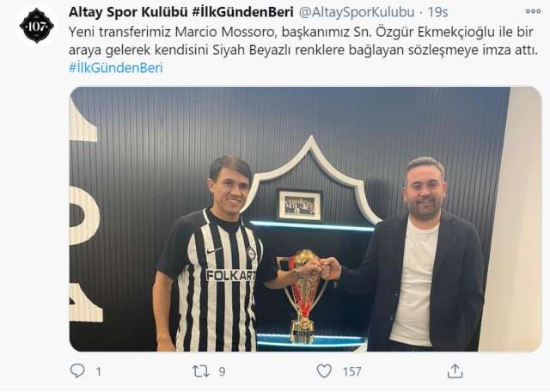Image resolution: width=550 pixels, height=392 pixels.
Task: Click the gold trophy in the photo
Action: click(305, 296)
